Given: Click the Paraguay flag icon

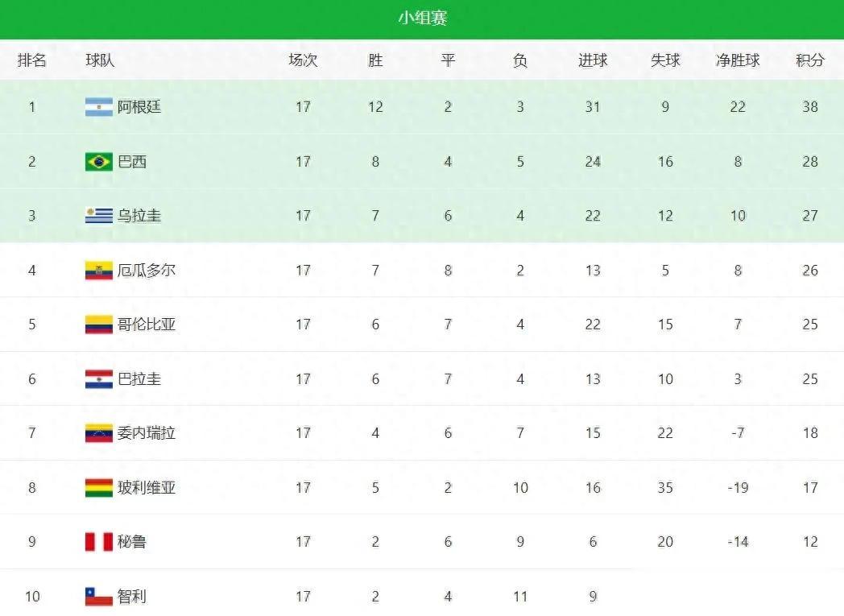Looking at the screenshot, I should pyautogui.click(x=99, y=379).
